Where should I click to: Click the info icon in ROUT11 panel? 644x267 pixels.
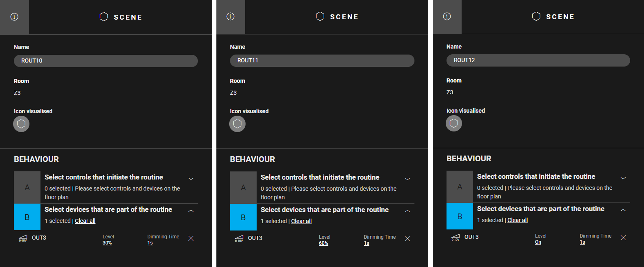click(x=230, y=16)
